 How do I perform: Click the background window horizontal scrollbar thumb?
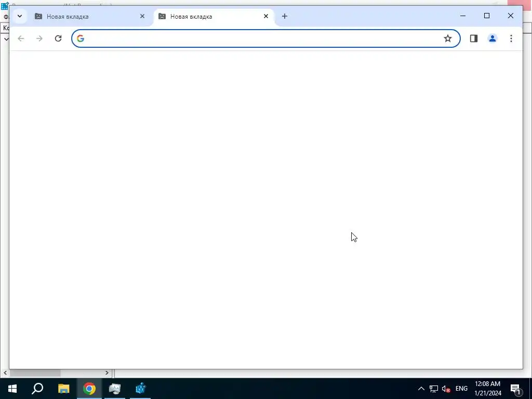pyautogui.click(x=35, y=373)
